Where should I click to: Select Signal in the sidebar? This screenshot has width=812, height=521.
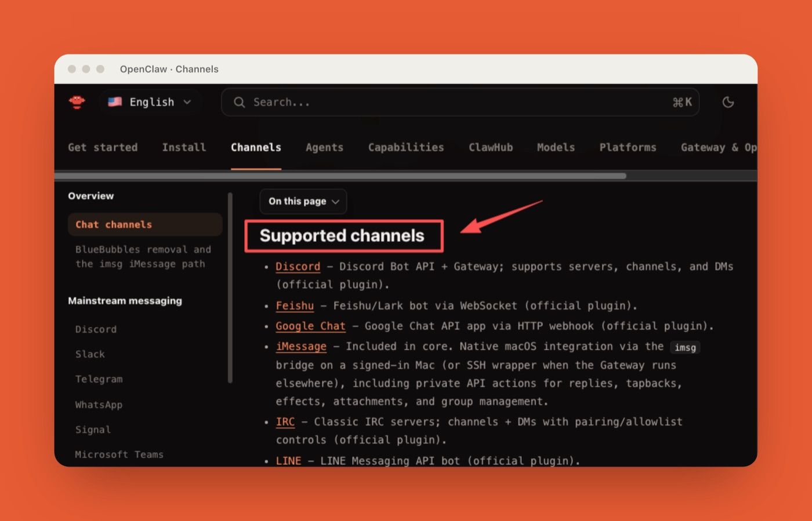(x=93, y=429)
